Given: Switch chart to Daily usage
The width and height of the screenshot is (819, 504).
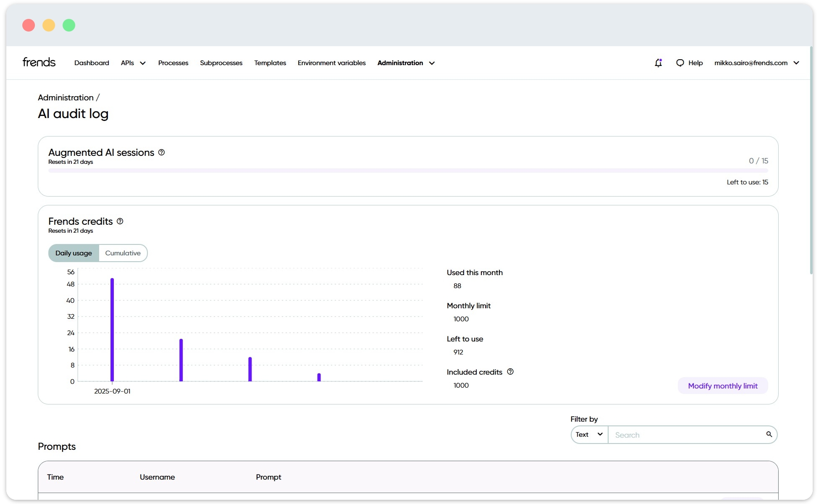Looking at the screenshot, I should [x=73, y=253].
